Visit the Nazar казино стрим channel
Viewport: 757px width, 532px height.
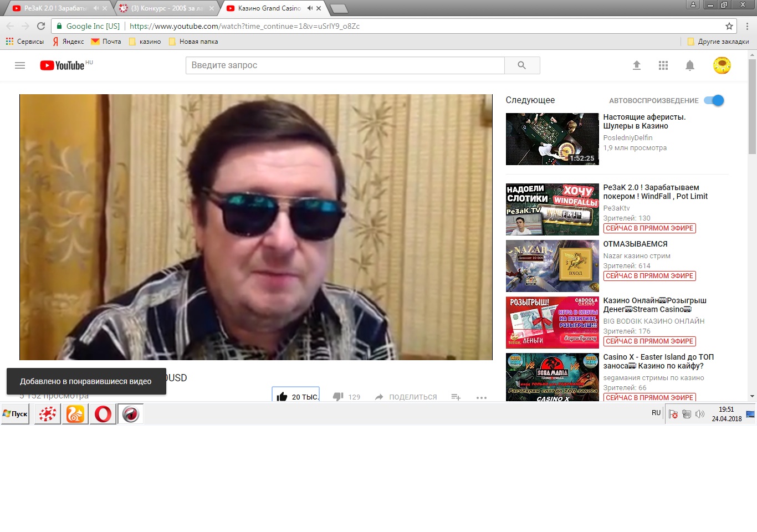pyautogui.click(x=637, y=256)
